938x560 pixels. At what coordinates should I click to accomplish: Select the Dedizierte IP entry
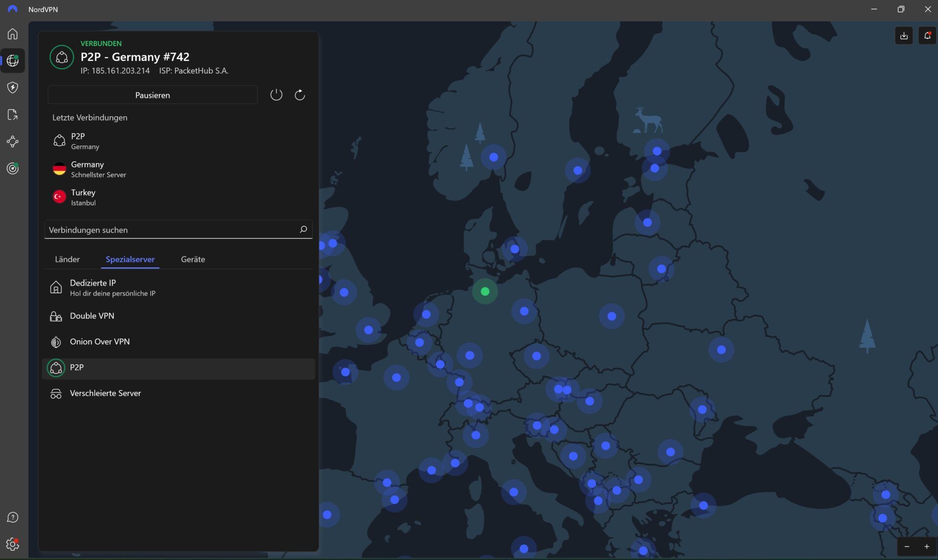(x=178, y=288)
